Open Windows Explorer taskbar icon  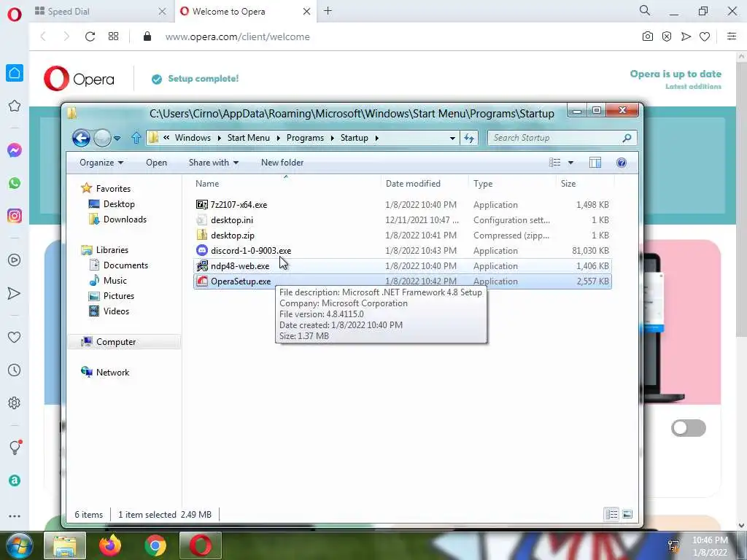65,545
